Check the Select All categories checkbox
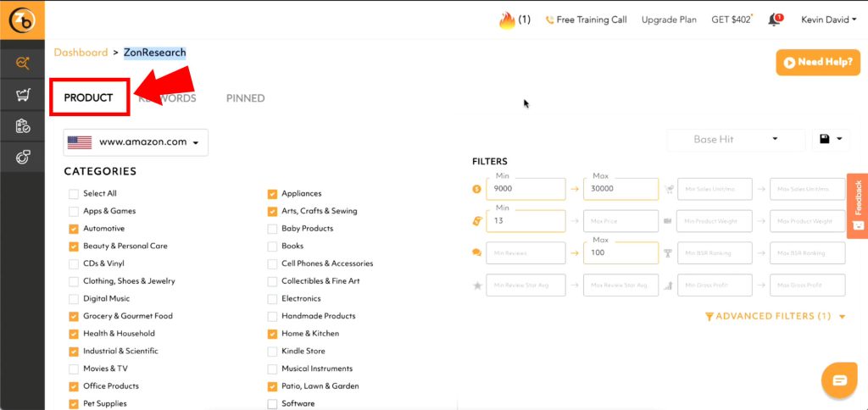 74,194
